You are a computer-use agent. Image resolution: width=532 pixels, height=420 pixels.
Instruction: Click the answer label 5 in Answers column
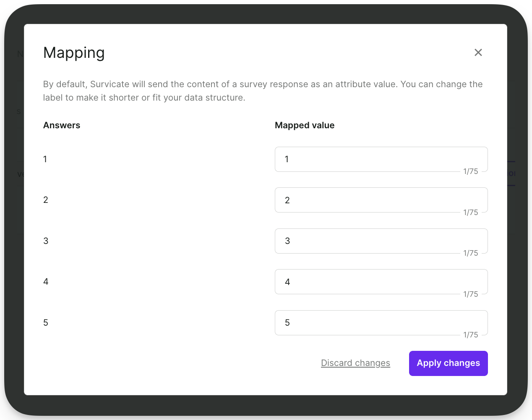click(x=46, y=323)
